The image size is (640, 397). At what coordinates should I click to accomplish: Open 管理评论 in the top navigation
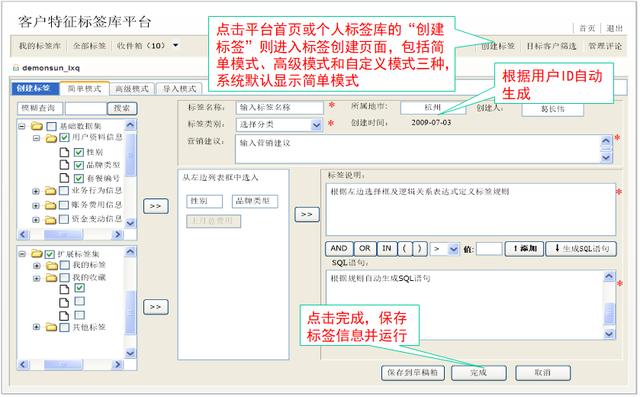click(605, 46)
